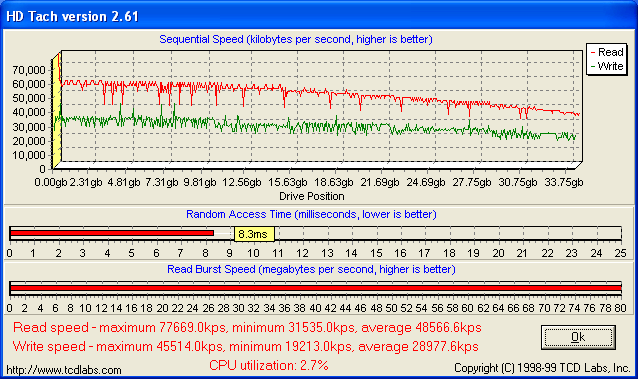Click the Read Burst Speed heading

coord(311,269)
